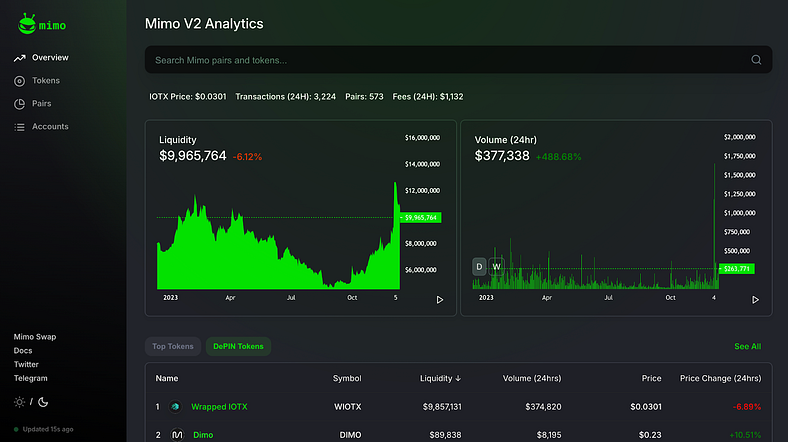
Task: Click the Fees (24H): $1,132 stat
Action: pos(428,96)
